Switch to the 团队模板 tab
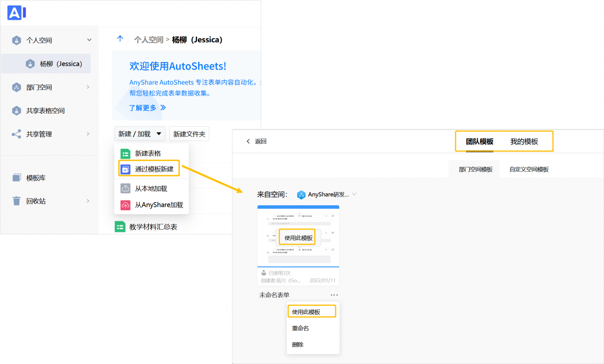 [x=479, y=142]
